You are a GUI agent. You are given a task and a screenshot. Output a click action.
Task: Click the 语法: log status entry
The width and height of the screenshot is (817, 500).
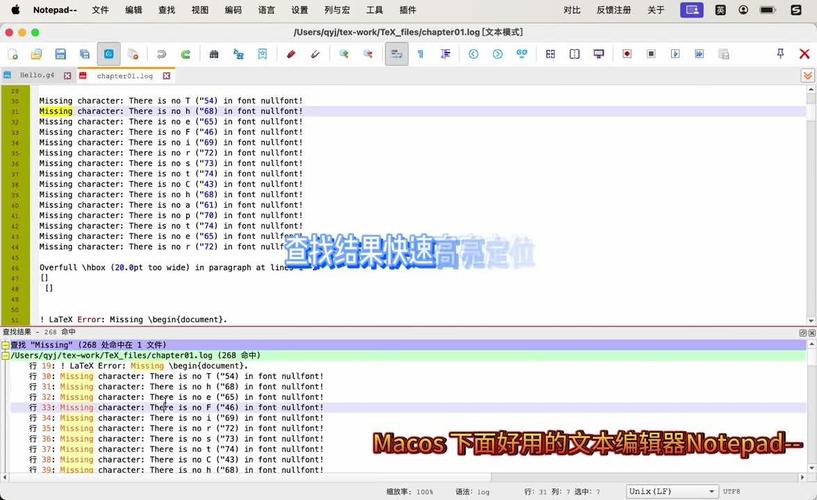pyautogui.click(x=473, y=492)
